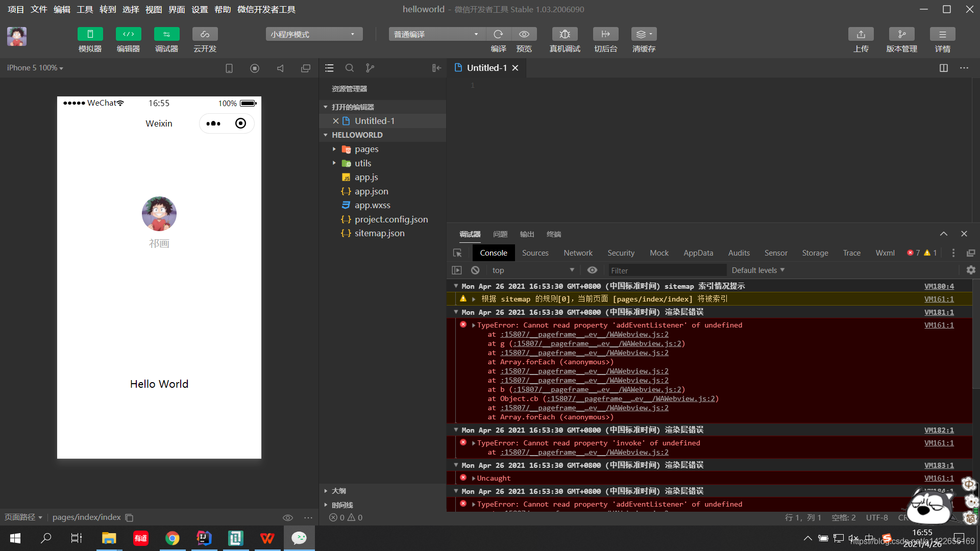Open version management (版本管理)
Viewport: 980px width, 551px height.
pos(901,34)
